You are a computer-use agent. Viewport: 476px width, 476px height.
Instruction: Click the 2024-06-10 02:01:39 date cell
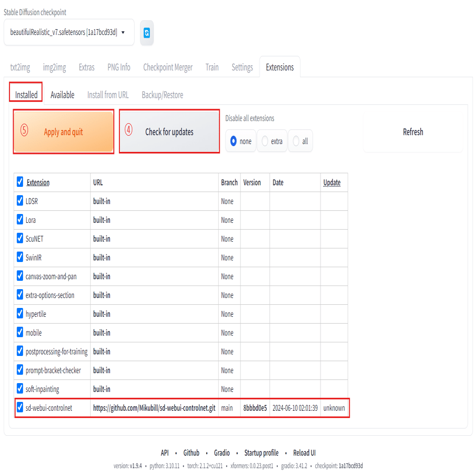295,408
